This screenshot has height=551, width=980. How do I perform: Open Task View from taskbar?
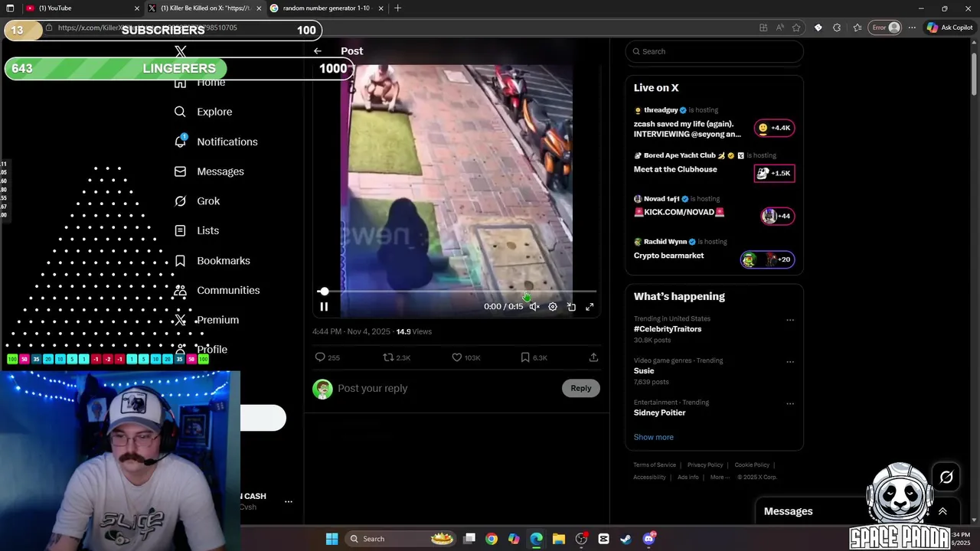coord(469,539)
